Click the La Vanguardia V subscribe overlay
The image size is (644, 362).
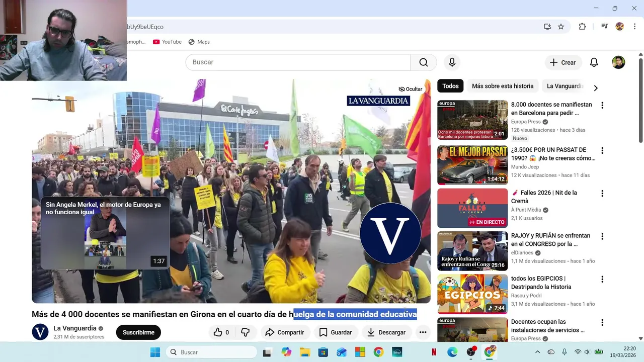click(x=390, y=233)
